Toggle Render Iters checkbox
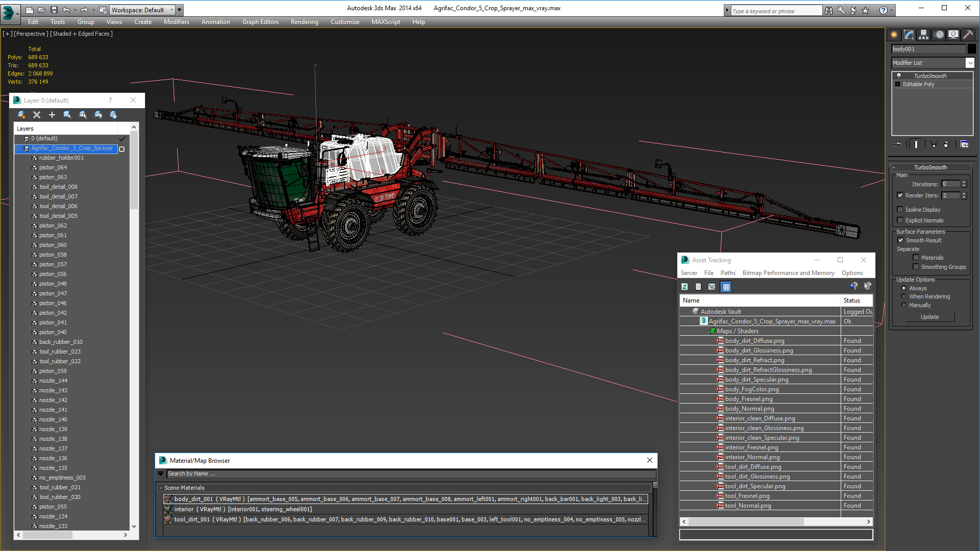Image resolution: width=980 pixels, height=551 pixels. (x=900, y=195)
